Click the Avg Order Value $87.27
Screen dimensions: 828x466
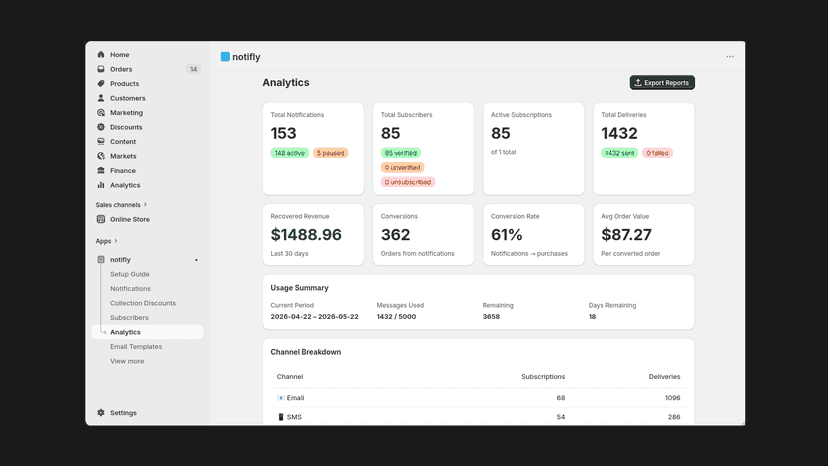pos(626,235)
